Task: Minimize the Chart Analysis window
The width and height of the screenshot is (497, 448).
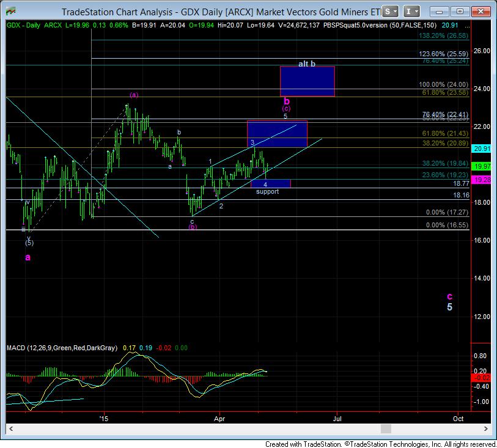Action: [x=440, y=12]
